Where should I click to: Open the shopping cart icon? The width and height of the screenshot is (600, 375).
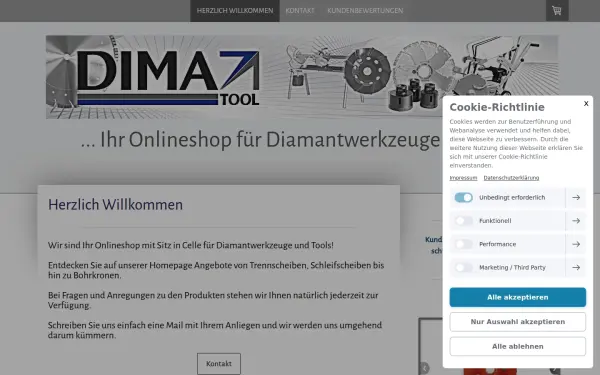pos(557,10)
